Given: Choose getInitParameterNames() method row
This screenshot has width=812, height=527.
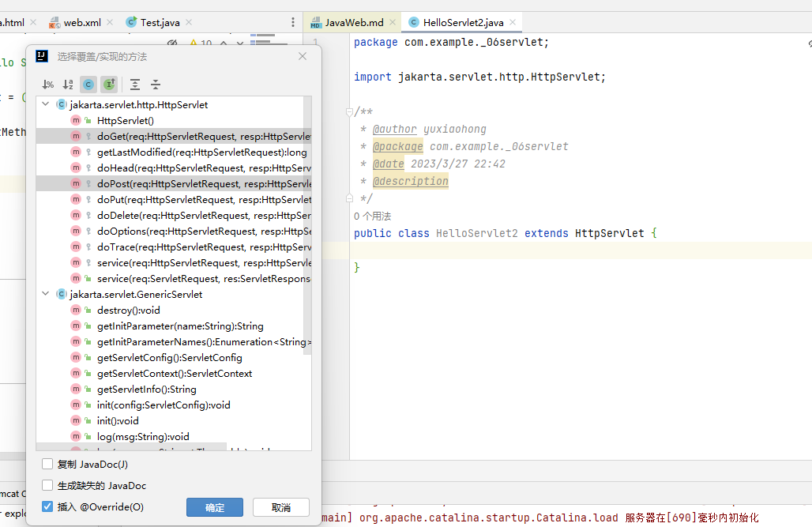Looking at the screenshot, I should (174, 342).
